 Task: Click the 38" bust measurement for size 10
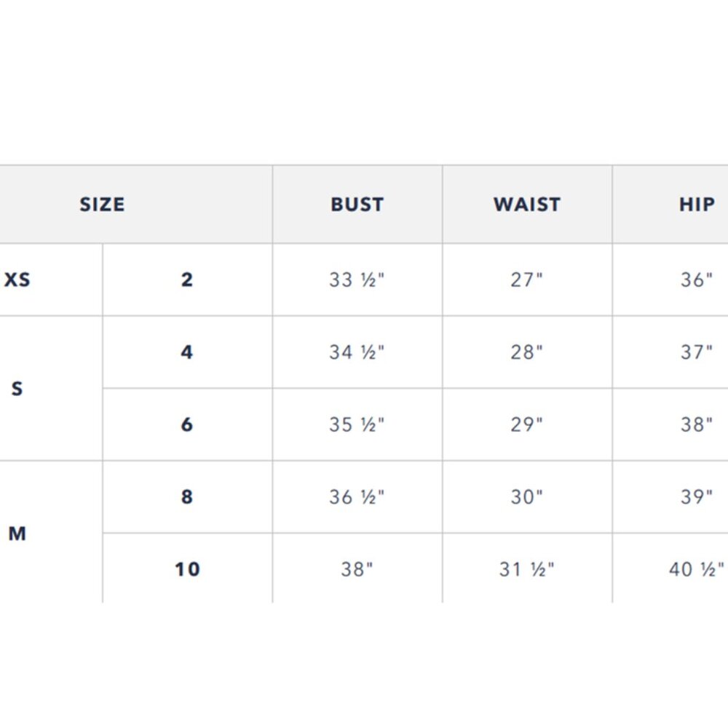[357, 569]
